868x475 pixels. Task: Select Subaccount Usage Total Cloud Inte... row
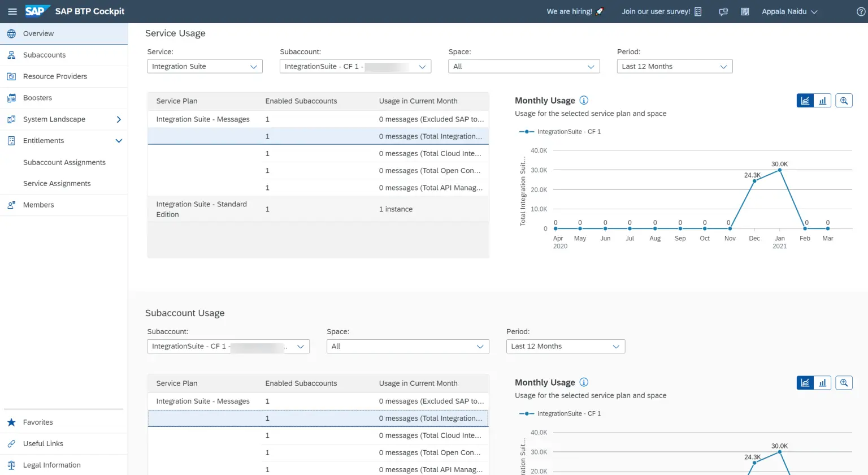318,435
